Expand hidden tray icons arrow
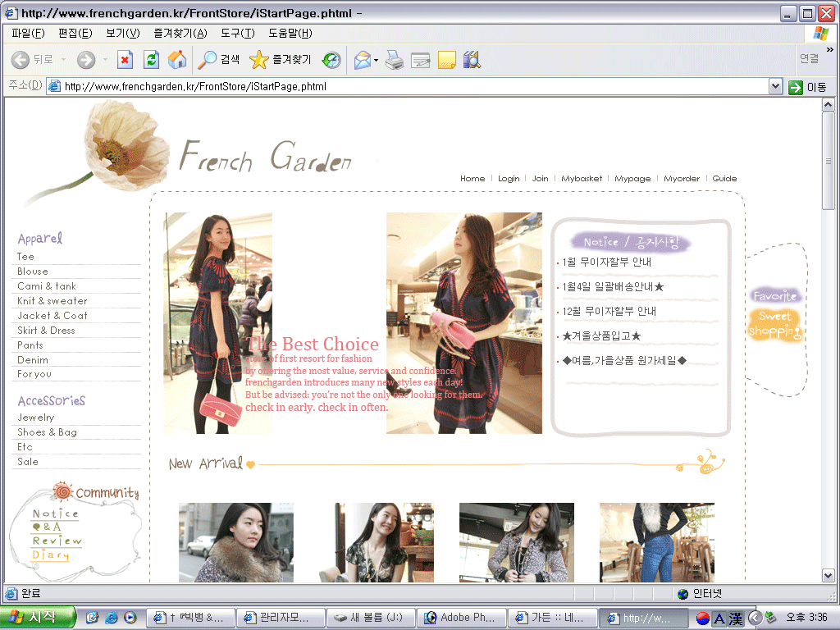The height and width of the screenshot is (630, 840). (755, 619)
